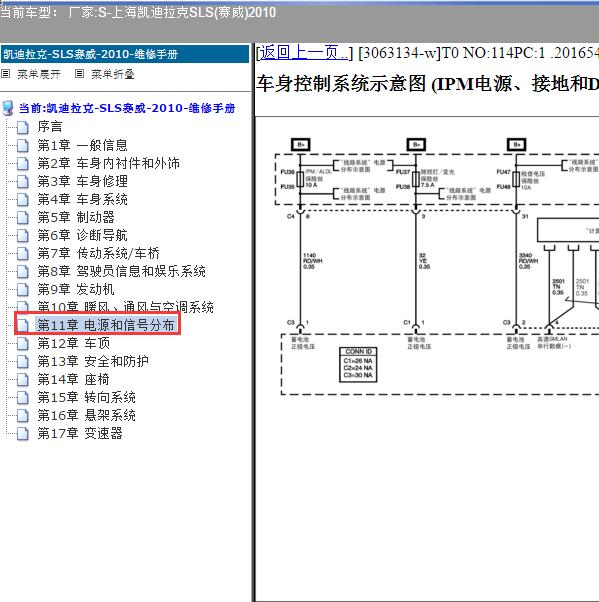Viewport: 599px width, 602px height.
Task: Expand all menus with 菜单展开
Action: pos(39,74)
